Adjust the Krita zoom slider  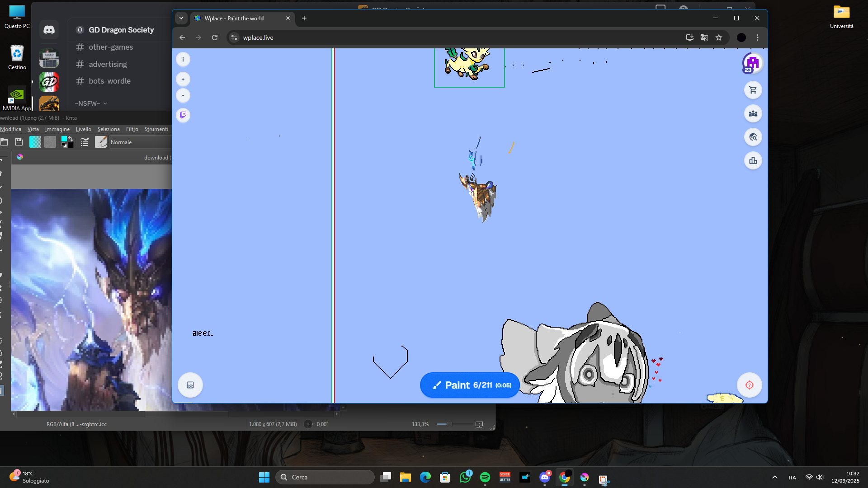click(x=449, y=424)
